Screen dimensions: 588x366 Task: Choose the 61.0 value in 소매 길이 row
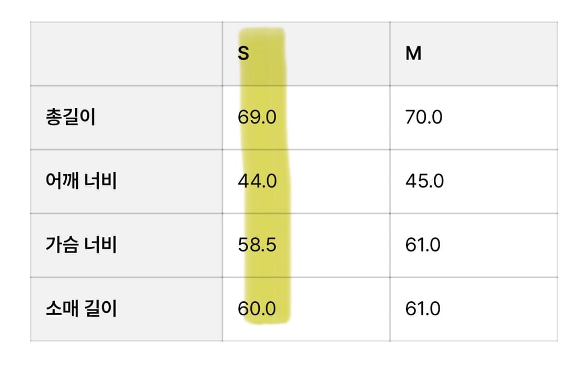coord(423,309)
